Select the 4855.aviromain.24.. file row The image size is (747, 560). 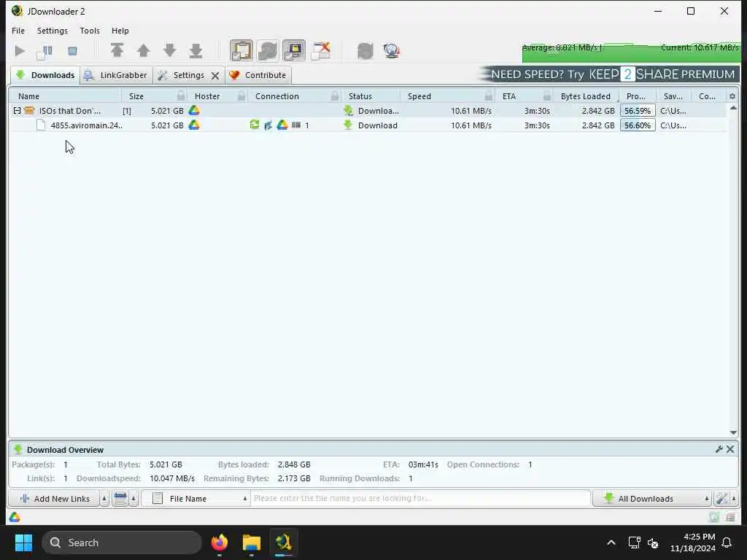tap(368, 125)
